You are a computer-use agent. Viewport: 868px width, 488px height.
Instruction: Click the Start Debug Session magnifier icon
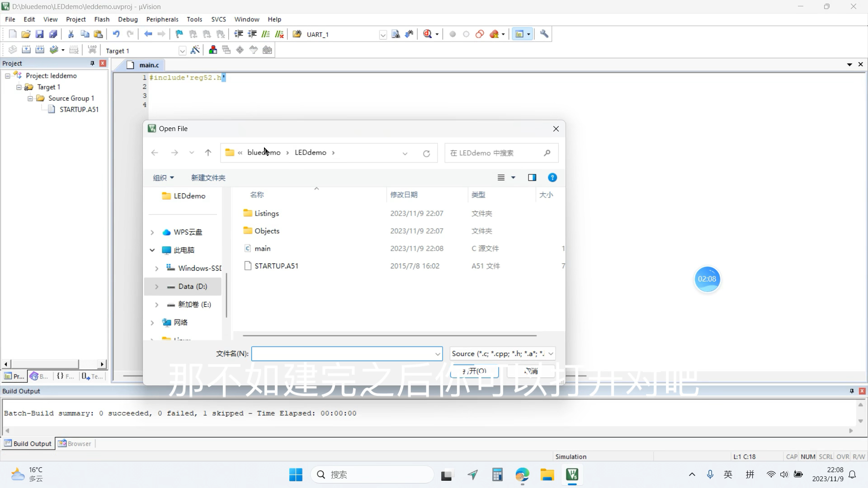428,34
